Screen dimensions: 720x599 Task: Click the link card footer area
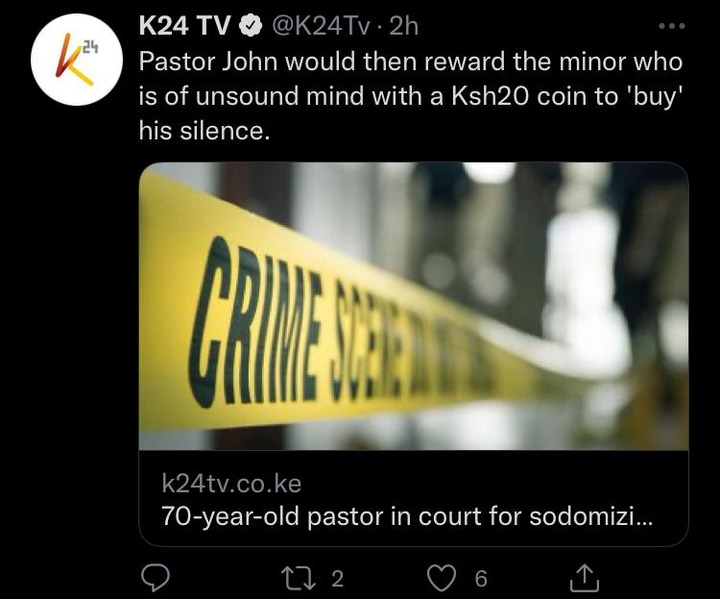click(413, 498)
